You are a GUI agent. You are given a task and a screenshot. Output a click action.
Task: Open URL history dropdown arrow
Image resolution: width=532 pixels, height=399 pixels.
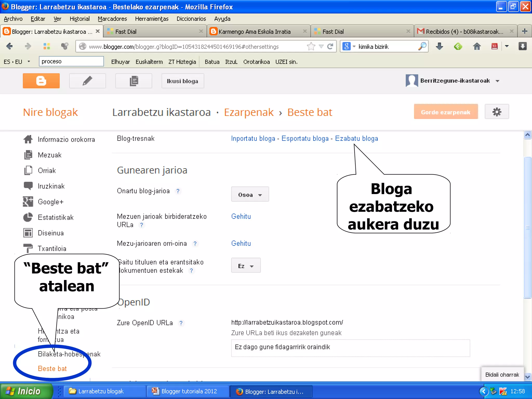pos(321,46)
